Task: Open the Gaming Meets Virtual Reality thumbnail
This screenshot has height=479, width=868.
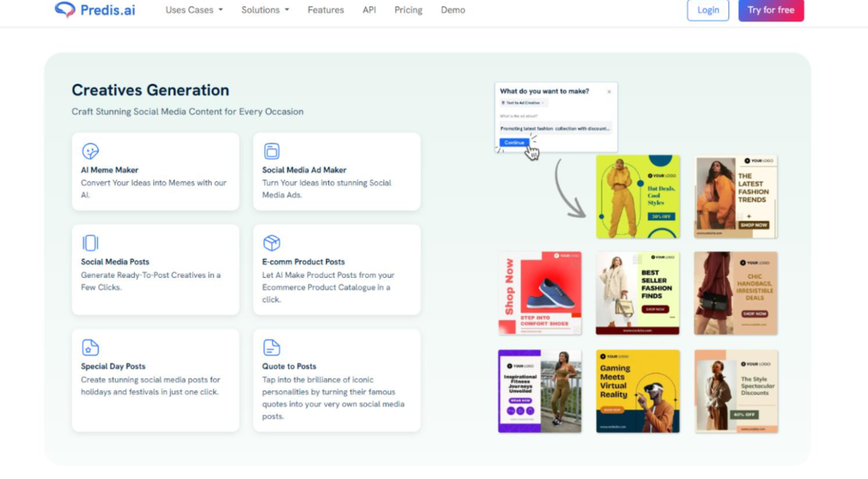Action: click(x=638, y=391)
